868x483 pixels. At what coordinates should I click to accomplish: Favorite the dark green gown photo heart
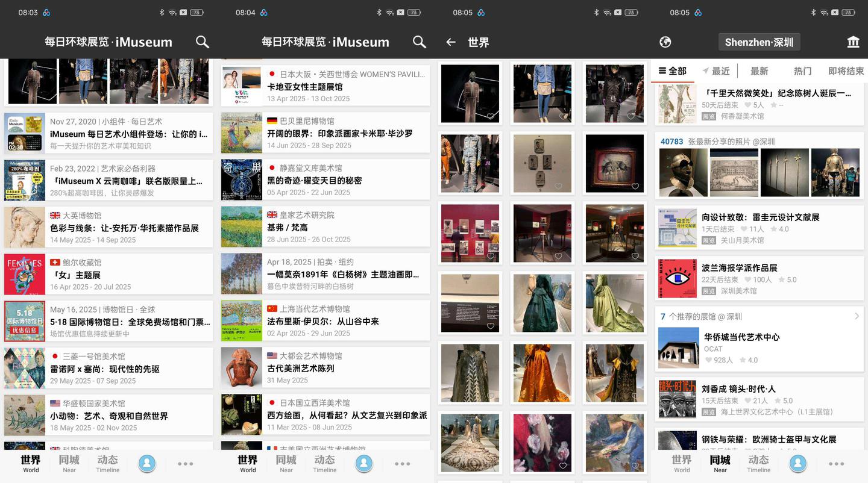(x=562, y=326)
